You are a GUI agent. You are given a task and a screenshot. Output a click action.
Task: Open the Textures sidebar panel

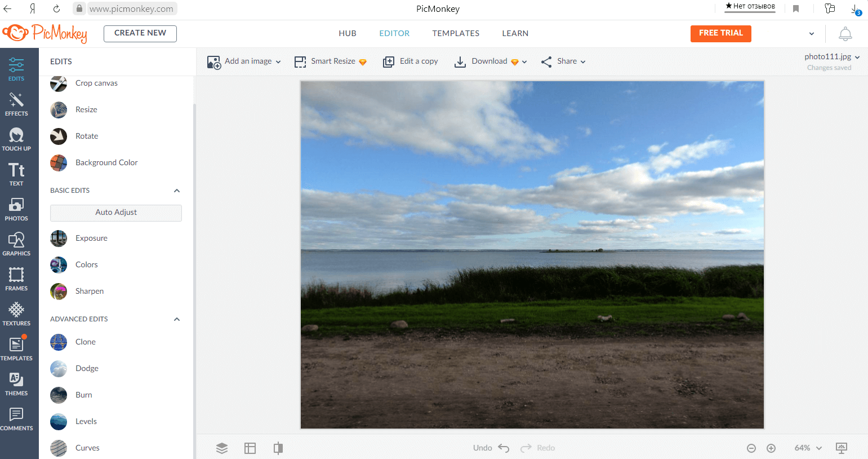[16, 314]
